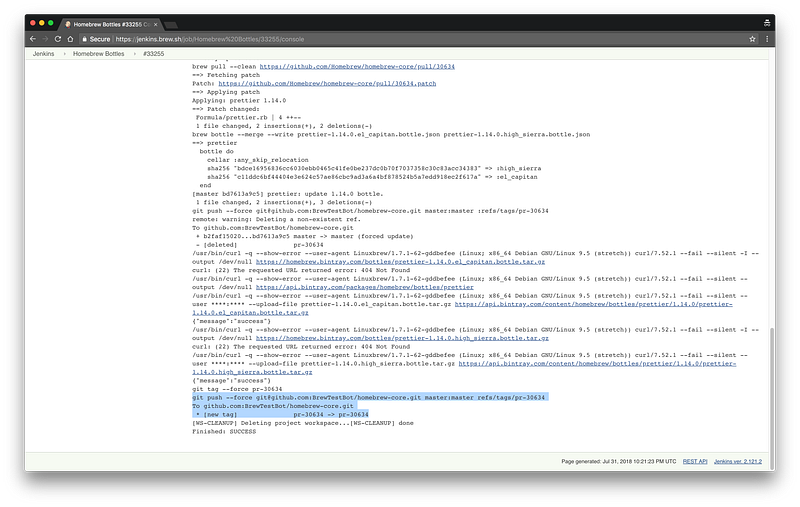This screenshot has width=800, height=507.
Task: Go back with the browser back arrow
Action: (x=33, y=39)
